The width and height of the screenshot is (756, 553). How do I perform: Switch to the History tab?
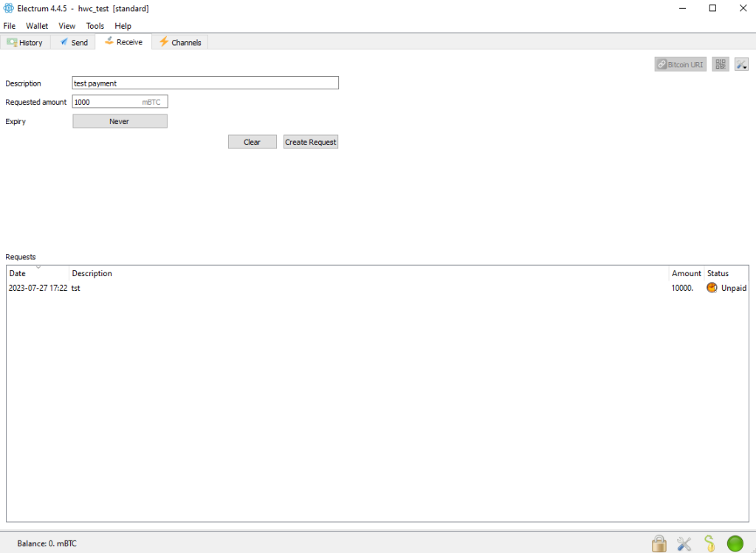coord(25,42)
